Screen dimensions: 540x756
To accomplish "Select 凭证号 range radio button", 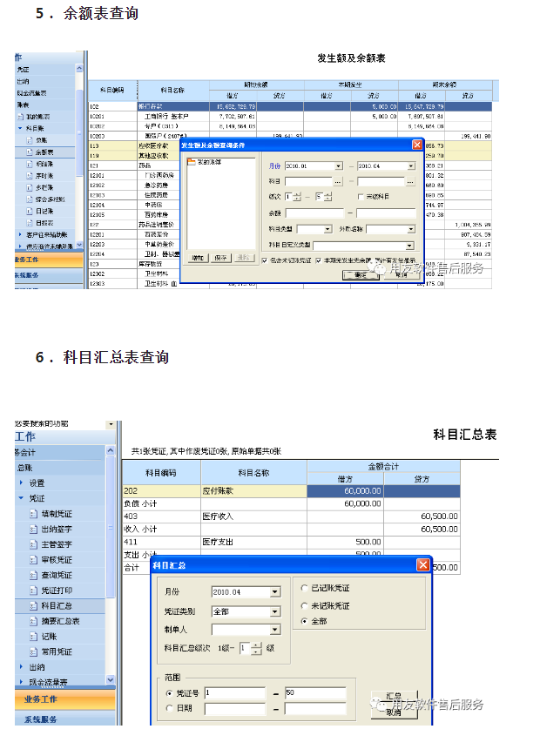I will pyautogui.click(x=169, y=693).
